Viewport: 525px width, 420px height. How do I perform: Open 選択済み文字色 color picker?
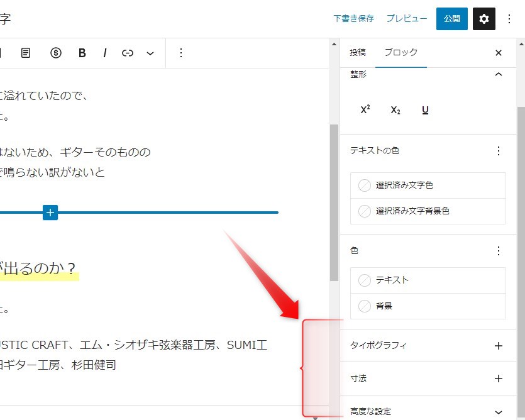click(x=428, y=185)
